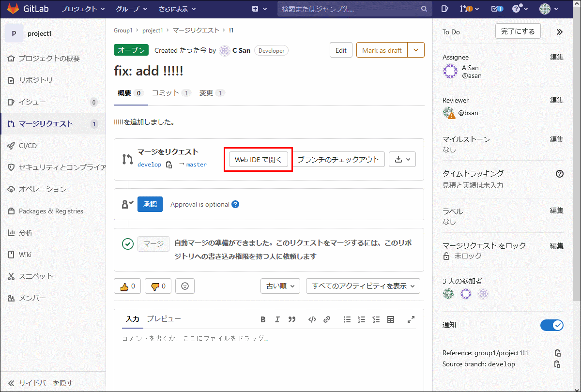
Task: Open the 古い順 sort dropdown
Action: tap(280, 286)
